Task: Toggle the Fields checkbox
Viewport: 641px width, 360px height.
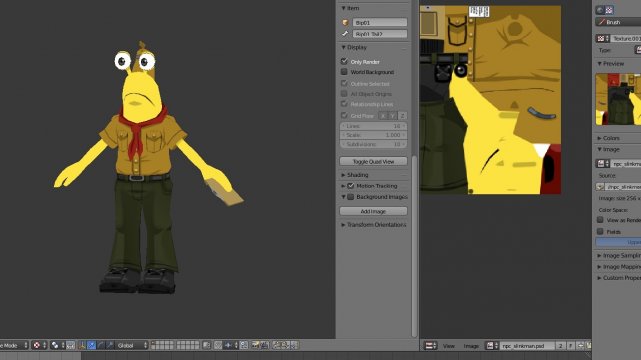Action: [600, 231]
